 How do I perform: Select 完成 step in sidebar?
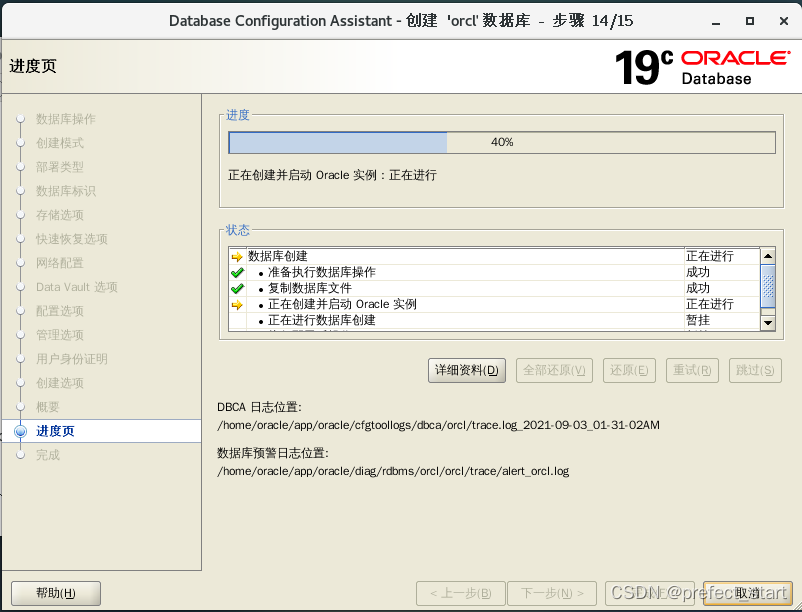pyautogui.click(x=48, y=455)
